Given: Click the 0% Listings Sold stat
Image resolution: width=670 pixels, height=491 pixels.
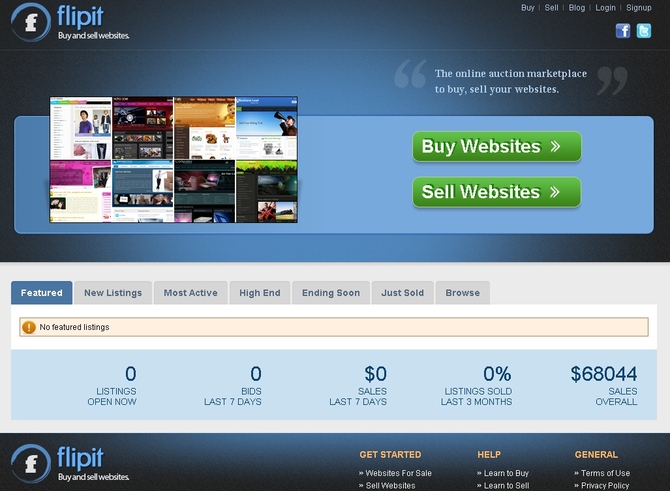Looking at the screenshot, I should click(x=476, y=385).
